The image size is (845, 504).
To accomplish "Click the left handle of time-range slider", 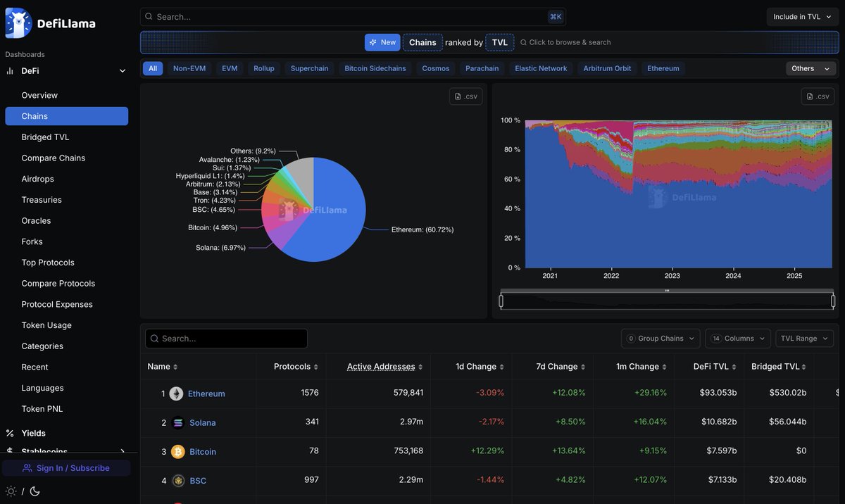I will 501,301.
